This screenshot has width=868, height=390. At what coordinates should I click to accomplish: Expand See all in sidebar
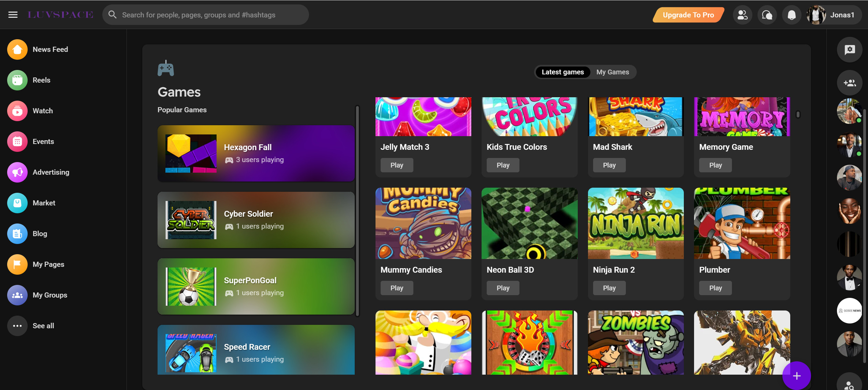coord(31,326)
